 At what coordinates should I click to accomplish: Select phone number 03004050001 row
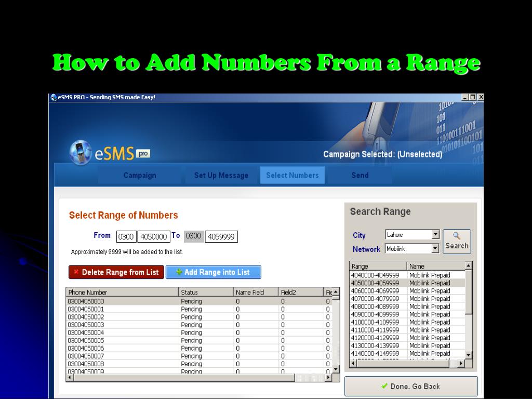coord(199,309)
